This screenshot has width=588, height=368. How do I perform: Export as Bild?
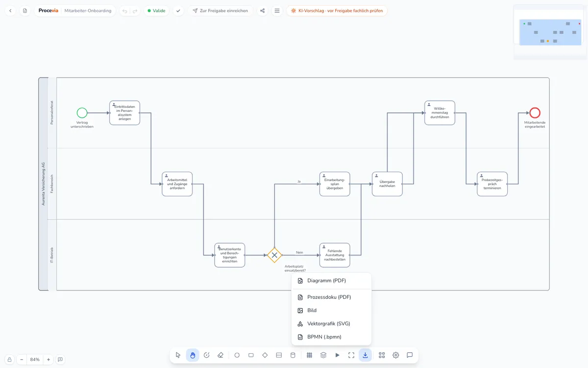331,311
